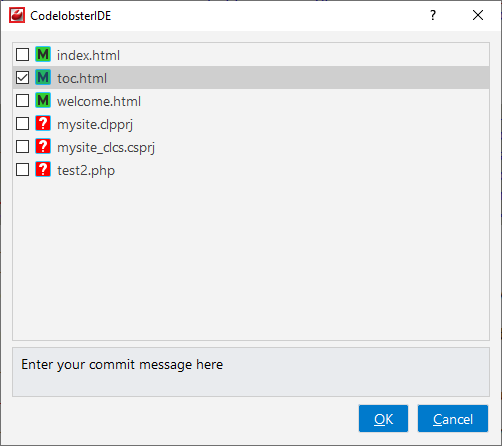Click the CodelobsterIDE logo in title bar
The image size is (502, 446).
pyautogui.click(x=17, y=15)
